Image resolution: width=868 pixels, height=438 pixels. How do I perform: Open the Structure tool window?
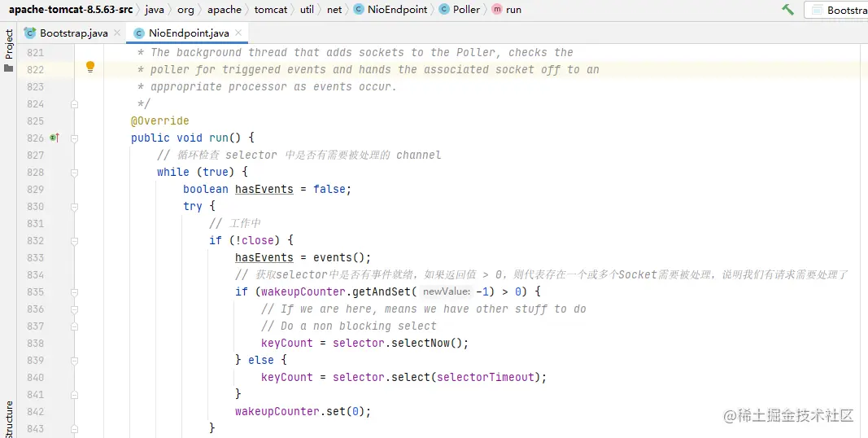pos(9,420)
